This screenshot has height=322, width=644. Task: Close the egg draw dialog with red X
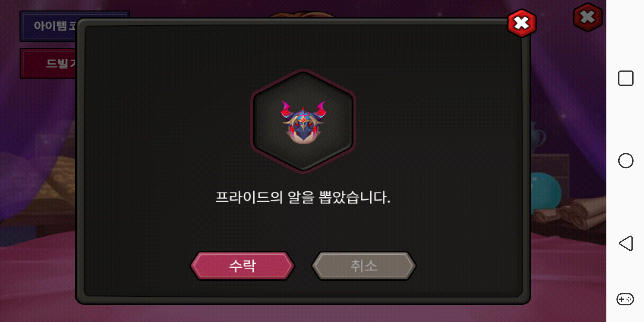click(x=522, y=23)
